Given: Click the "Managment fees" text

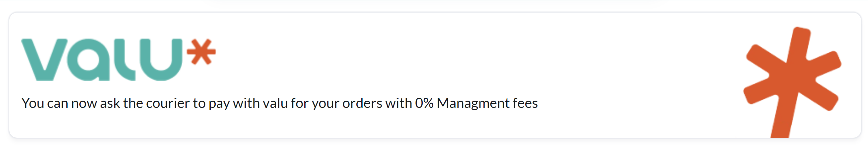Looking at the screenshot, I should coord(487,103).
